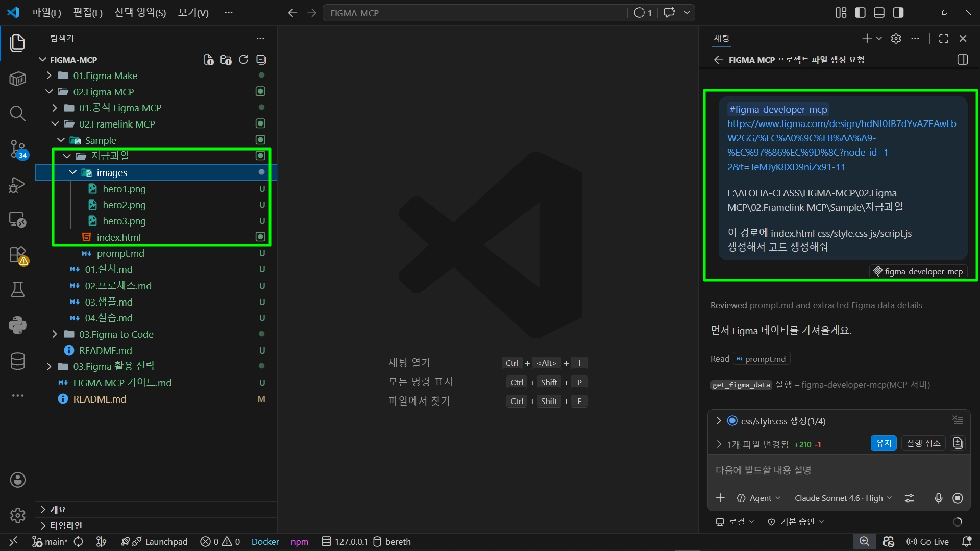Open the 보기(V) menu
The width and height of the screenshot is (980, 551).
(x=193, y=13)
